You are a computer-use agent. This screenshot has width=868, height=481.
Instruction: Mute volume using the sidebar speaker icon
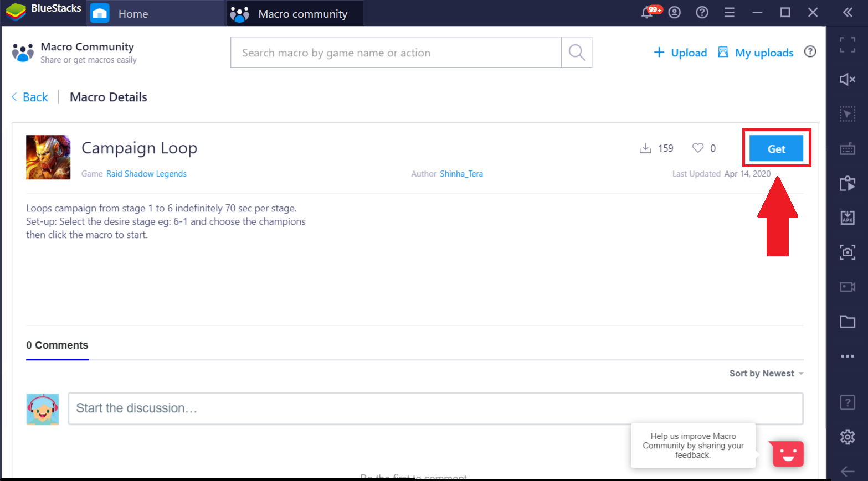coord(847,79)
